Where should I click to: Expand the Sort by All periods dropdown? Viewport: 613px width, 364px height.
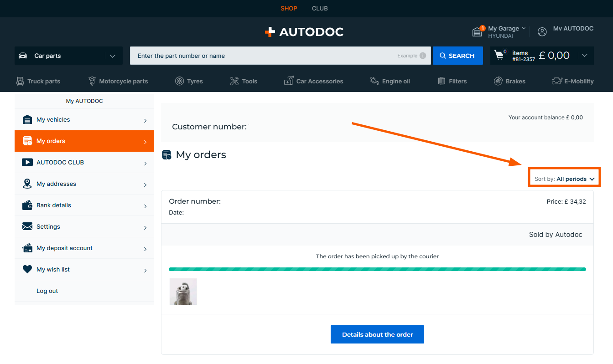click(x=565, y=179)
